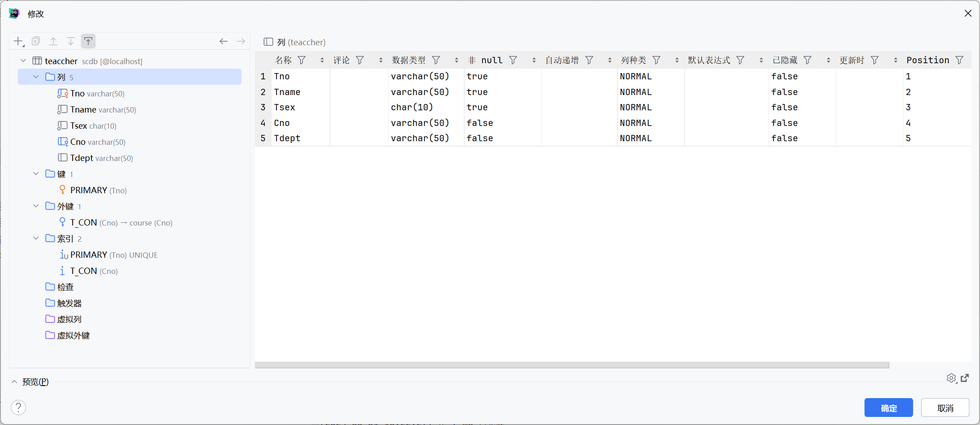Filter the 非 null column
The height and width of the screenshot is (425, 980).
click(514, 60)
